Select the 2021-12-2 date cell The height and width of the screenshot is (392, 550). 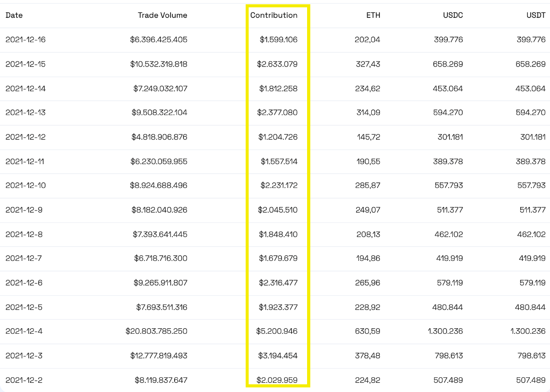pos(24,380)
